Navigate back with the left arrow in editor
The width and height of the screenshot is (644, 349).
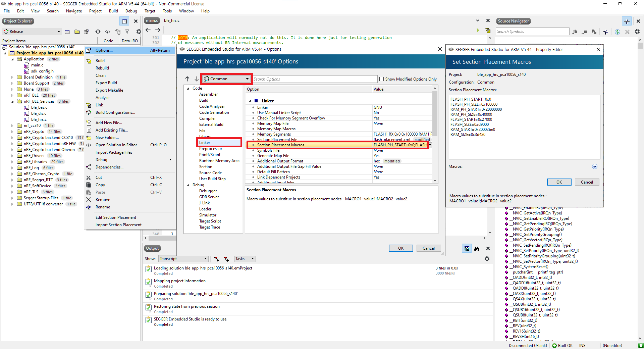pyautogui.click(x=148, y=30)
